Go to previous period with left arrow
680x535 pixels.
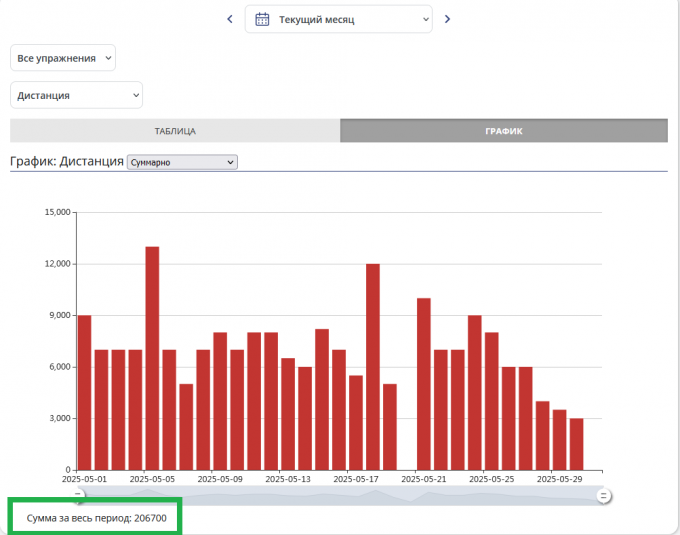click(230, 19)
